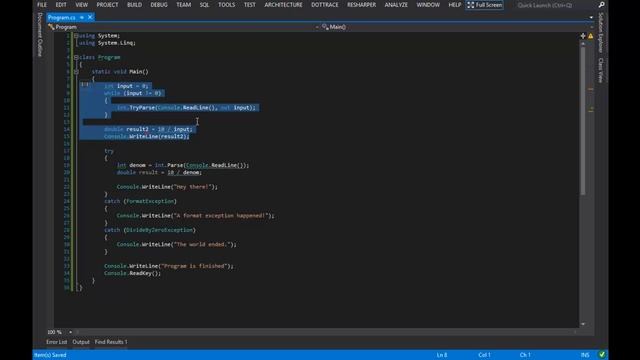Click the 'The world ended.' string literal
The image size is (640, 360).
202,244
